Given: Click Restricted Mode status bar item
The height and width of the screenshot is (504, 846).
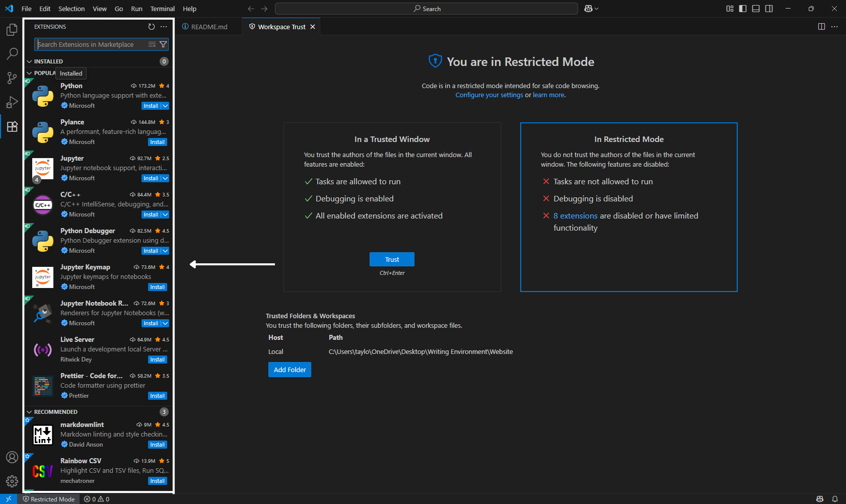Looking at the screenshot, I should 49,499.
